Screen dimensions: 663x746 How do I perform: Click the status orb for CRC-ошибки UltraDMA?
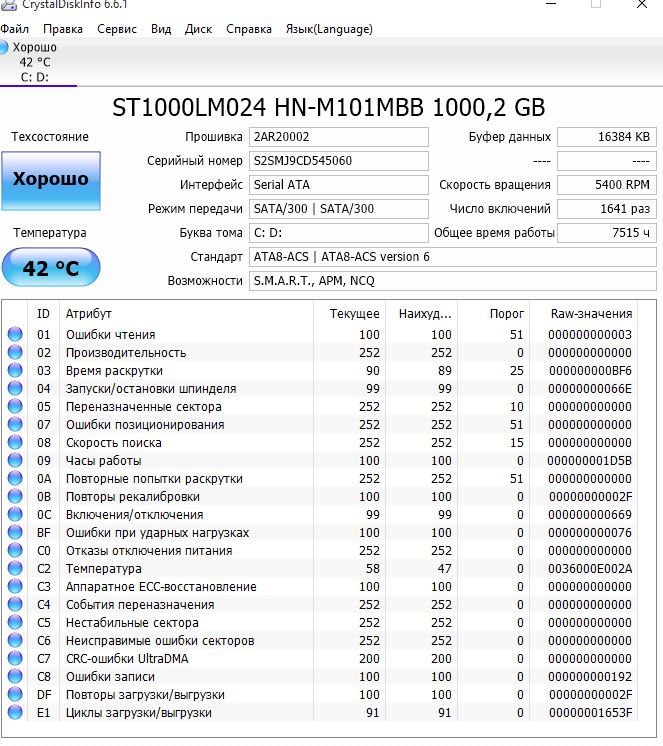tap(15, 659)
